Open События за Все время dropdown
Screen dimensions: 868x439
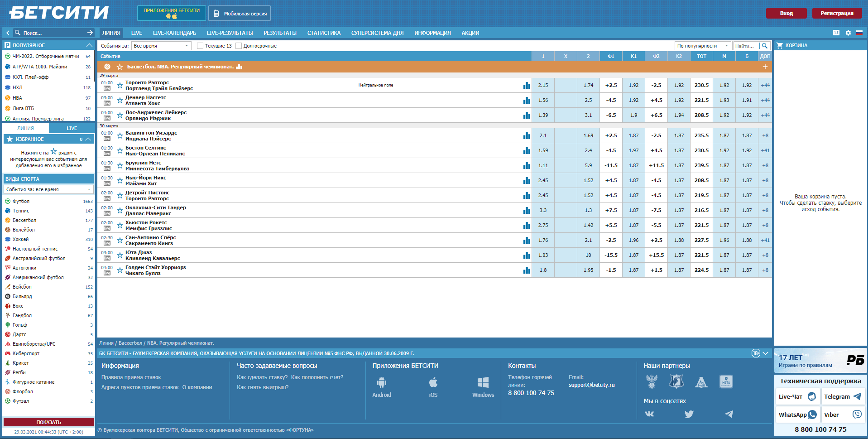161,46
